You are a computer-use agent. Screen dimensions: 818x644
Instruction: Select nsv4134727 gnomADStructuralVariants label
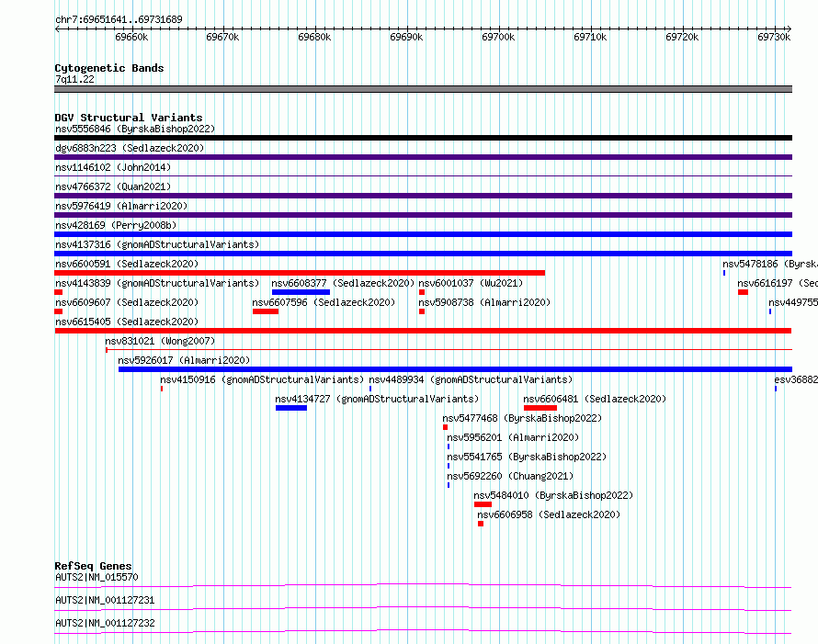pyautogui.click(x=377, y=399)
